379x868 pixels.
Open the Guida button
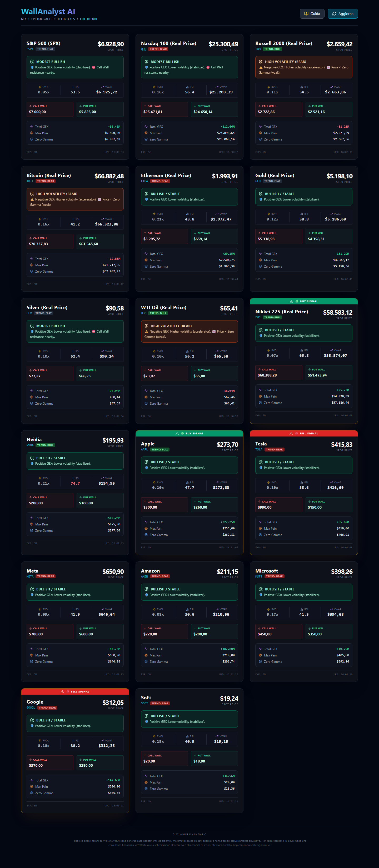312,14
